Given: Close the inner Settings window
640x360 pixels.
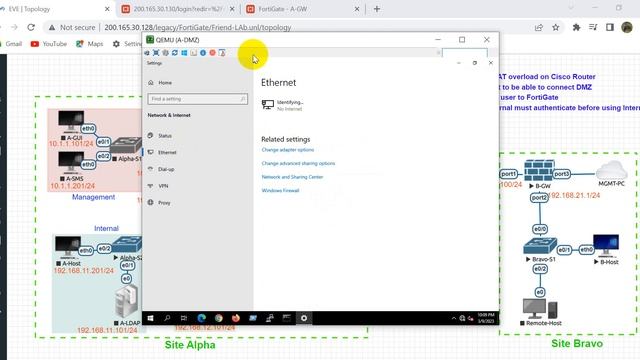Looking at the screenshot, I should (x=491, y=63).
